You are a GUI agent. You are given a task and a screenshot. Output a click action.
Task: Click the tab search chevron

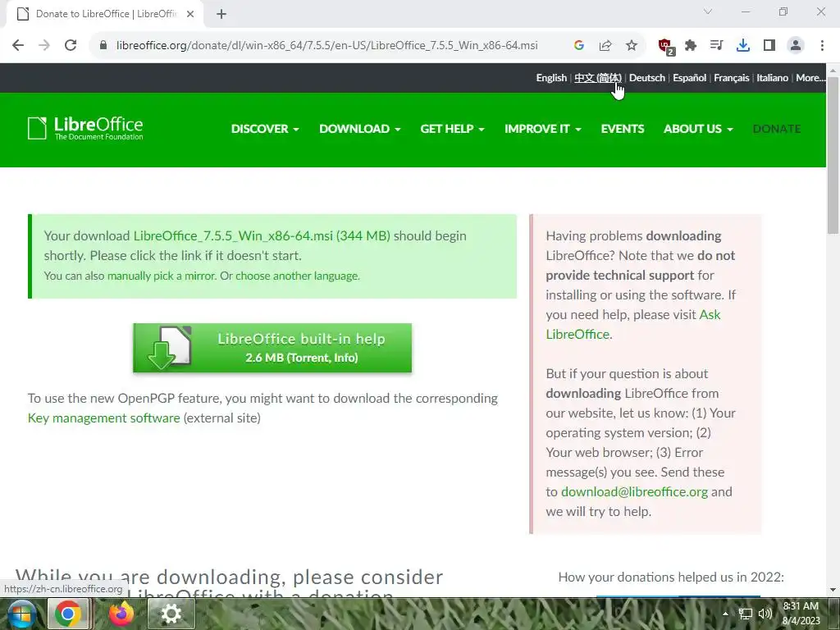[x=708, y=11]
